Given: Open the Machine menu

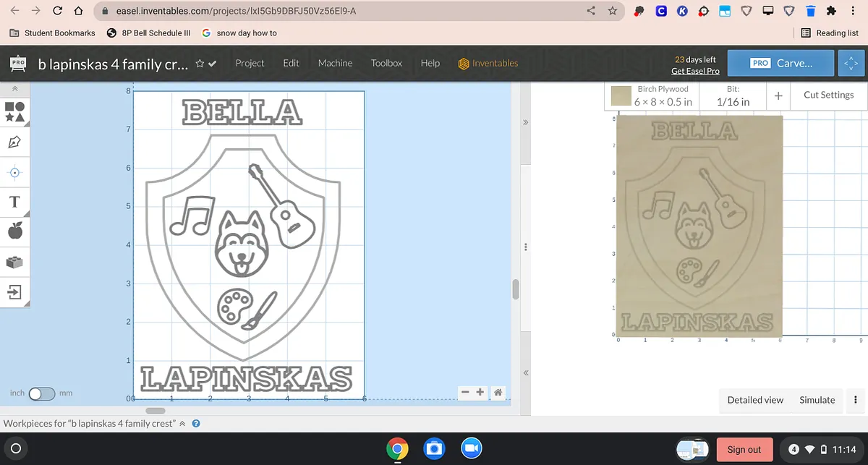Looking at the screenshot, I should click(335, 63).
